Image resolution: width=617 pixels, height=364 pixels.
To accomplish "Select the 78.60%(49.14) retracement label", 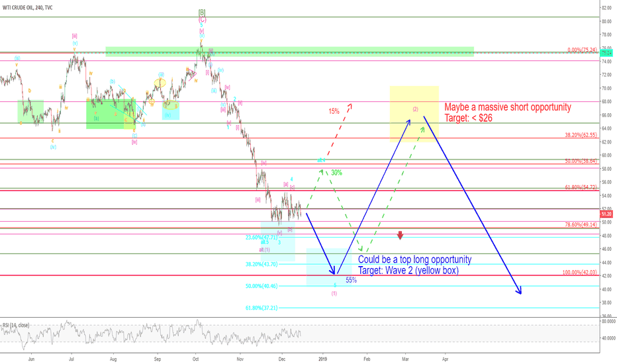I will click(581, 225).
